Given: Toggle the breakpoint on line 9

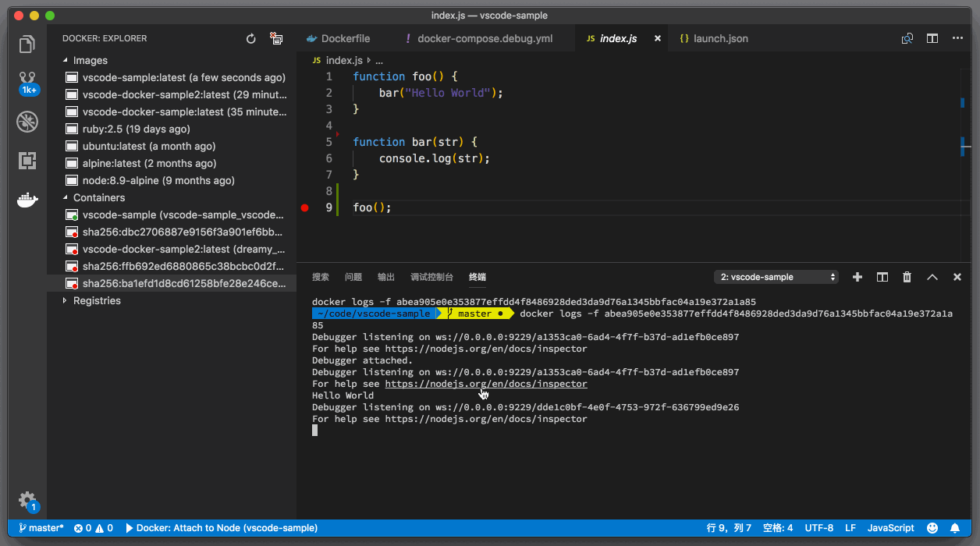Looking at the screenshot, I should click(x=305, y=207).
